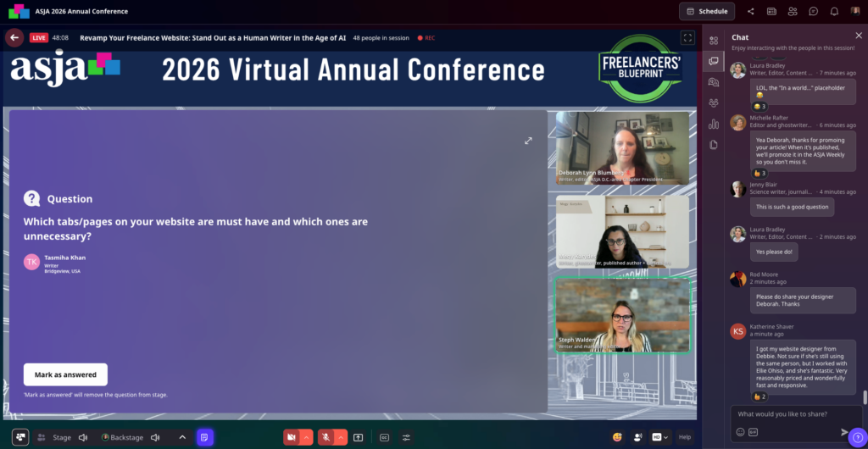Select the middle speaker's video tile
This screenshot has width=868, height=449.
pos(622,231)
